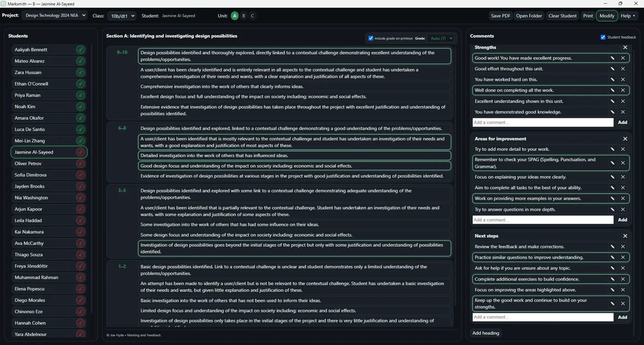
Task: Delete the 'Ask for help if unsure' comment
Action: click(623, 268)
